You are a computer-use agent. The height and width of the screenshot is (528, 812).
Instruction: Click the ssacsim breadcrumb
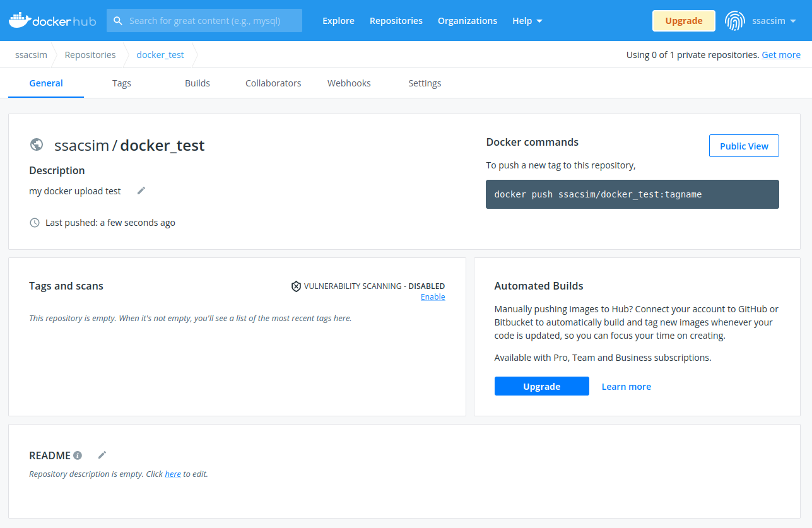[x=32, y=55]
